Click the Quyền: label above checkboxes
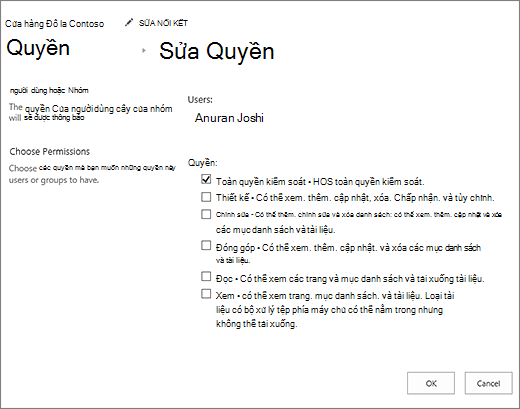 202,163
